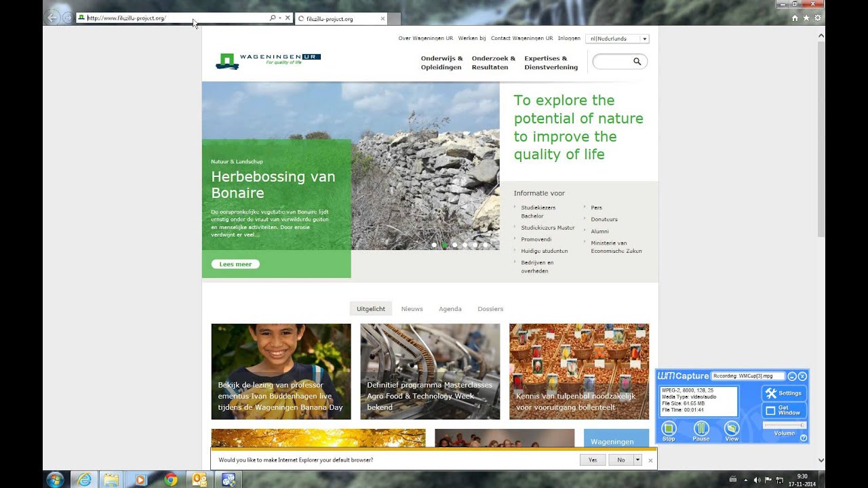Open Werken bij link

tap(472, 39)
